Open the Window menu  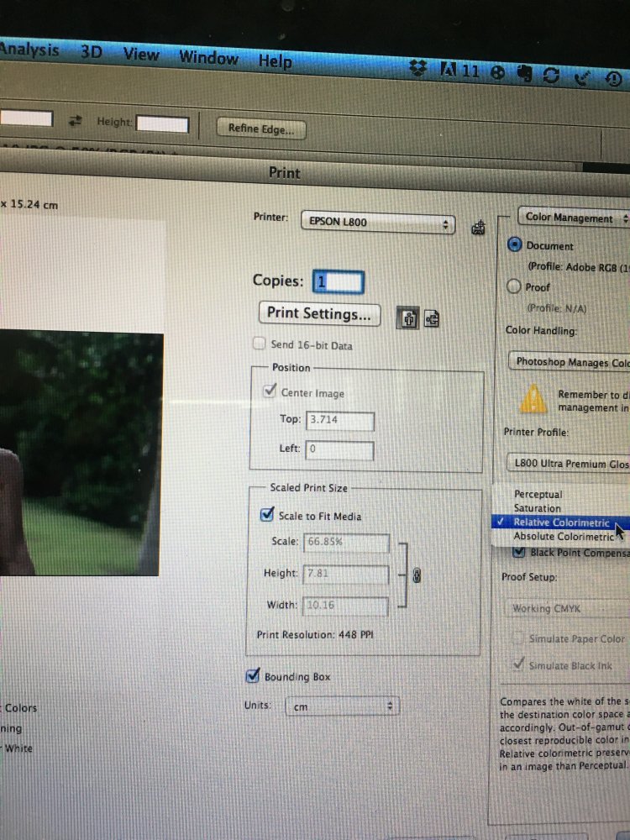tap(208, 58)
